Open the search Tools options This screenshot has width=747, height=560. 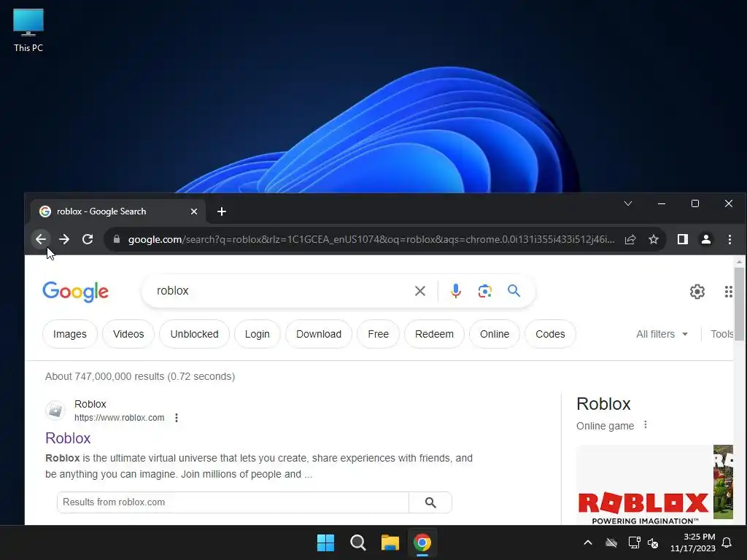[x=721, y=334]
